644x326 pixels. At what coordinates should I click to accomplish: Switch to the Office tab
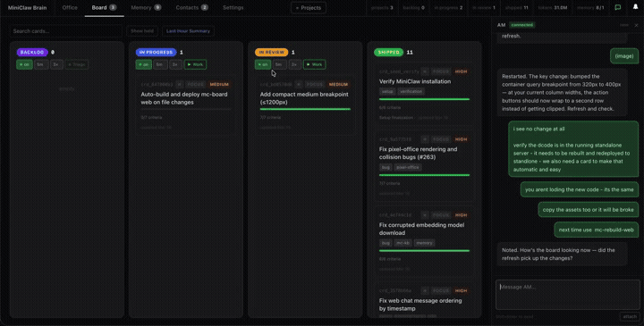[70, 8]
